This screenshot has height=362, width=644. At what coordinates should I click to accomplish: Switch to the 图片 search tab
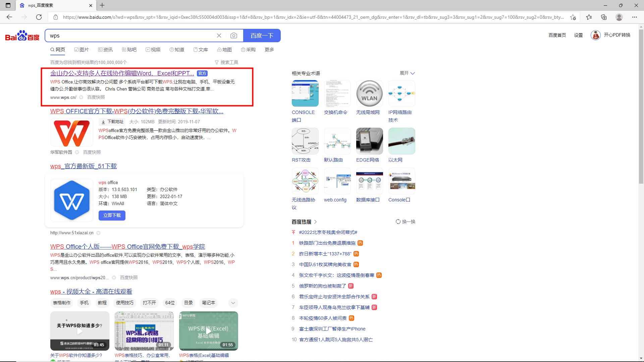click(82, 49)
